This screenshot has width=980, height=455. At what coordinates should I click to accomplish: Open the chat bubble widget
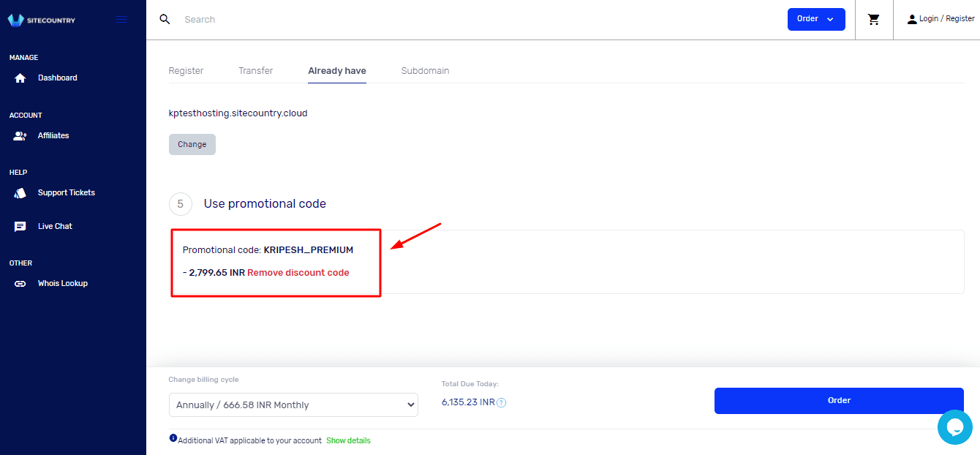pyautogui.click(x=954, y=427)
